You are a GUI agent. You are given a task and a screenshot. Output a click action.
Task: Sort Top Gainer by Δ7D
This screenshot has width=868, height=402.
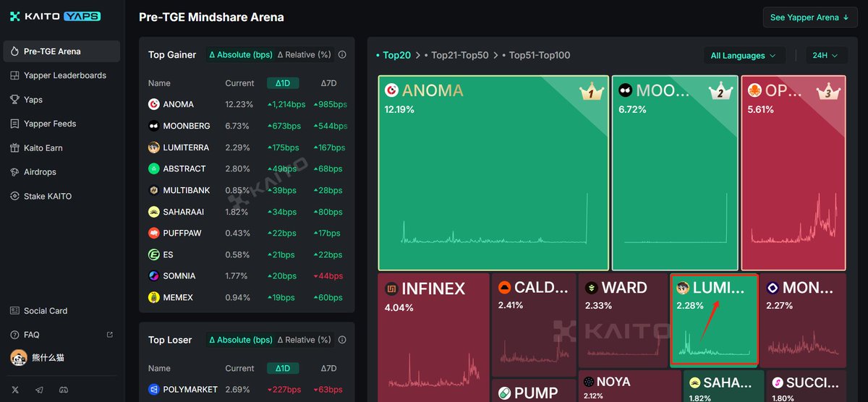click(x=328, y=83)
